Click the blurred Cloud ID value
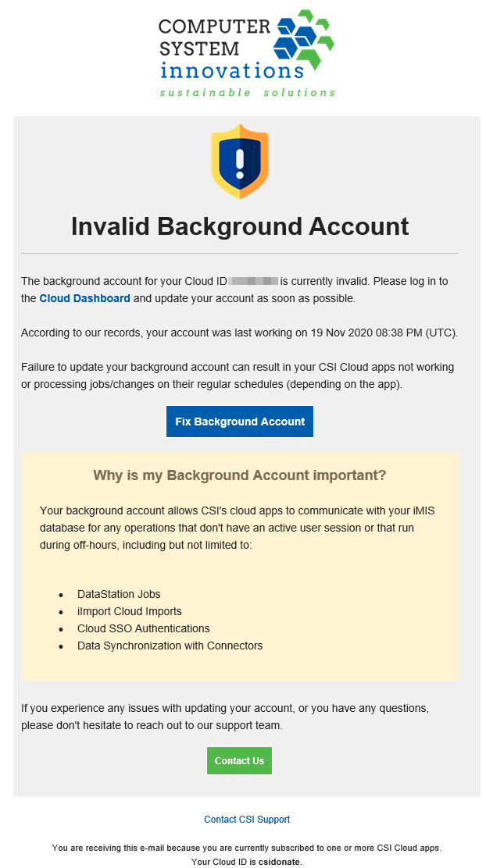The width and height of the screenshot is (486, 868). (254, 281)
